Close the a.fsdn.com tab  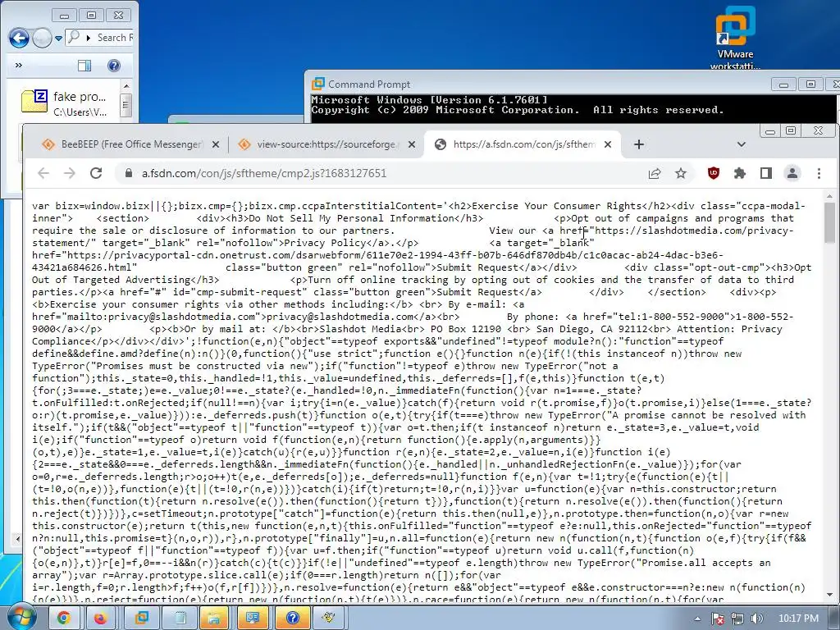[608, 144]
